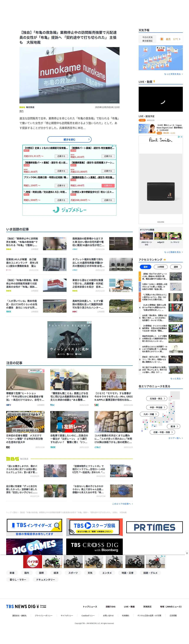Image resolution: width=189 pixels, height=644 pixels.
Task: Open the rank 10 水没 car article
Action: point(161,370)
